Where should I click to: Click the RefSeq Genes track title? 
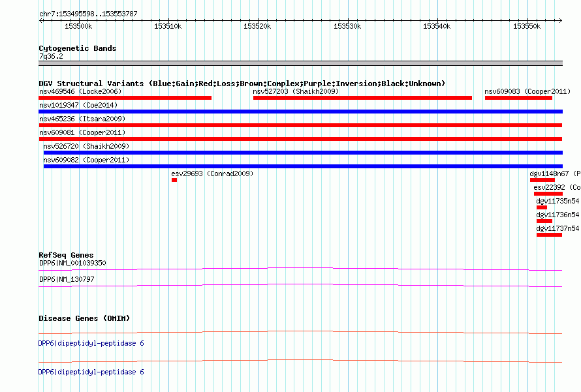tap(66, 255)
